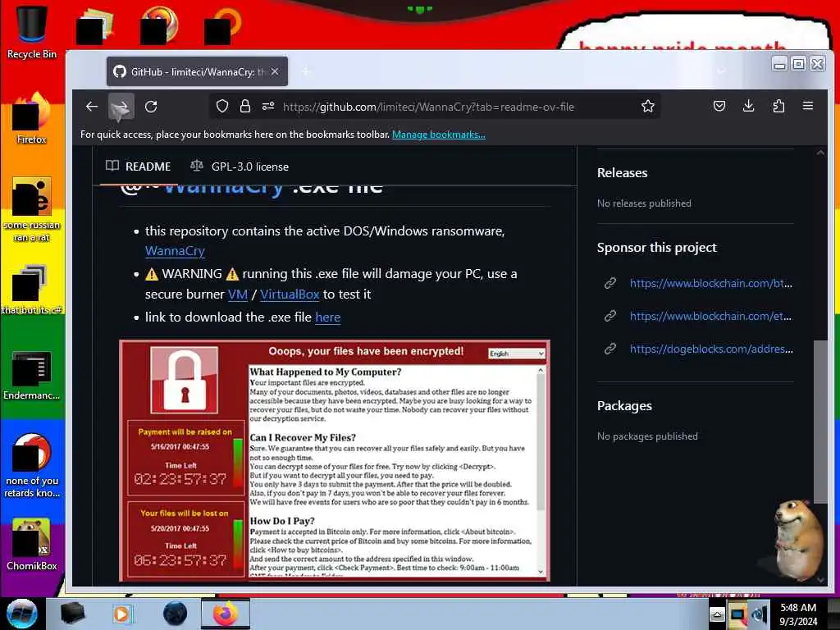Switch to the README tab
The width and height of the screenshot is (840, 630).
point(139,166)
